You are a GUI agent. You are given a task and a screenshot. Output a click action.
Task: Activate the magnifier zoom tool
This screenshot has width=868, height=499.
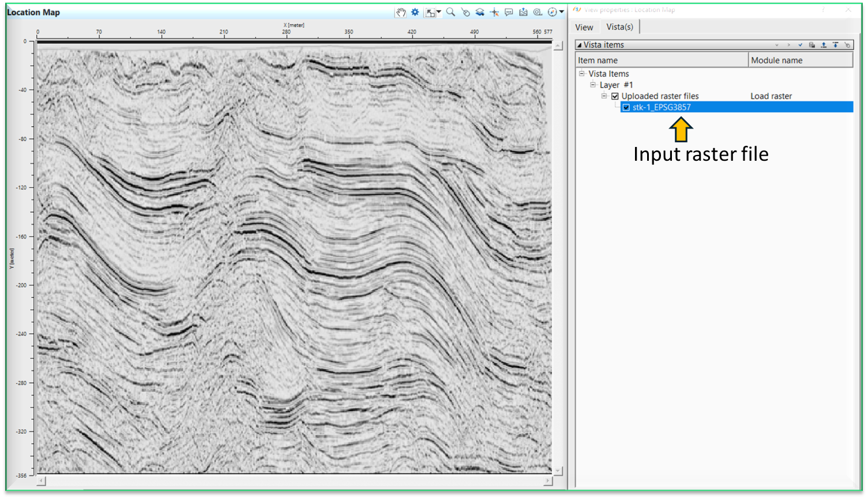450,12
